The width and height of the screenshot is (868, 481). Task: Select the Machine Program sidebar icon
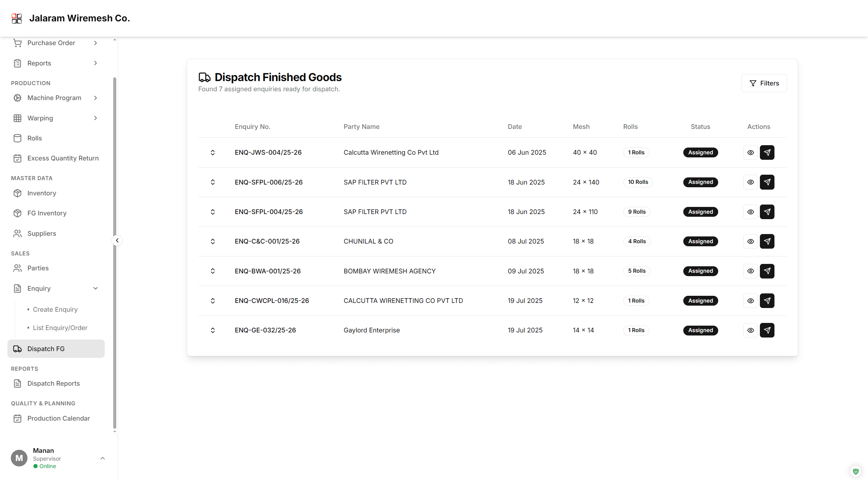tap(17, 98)
